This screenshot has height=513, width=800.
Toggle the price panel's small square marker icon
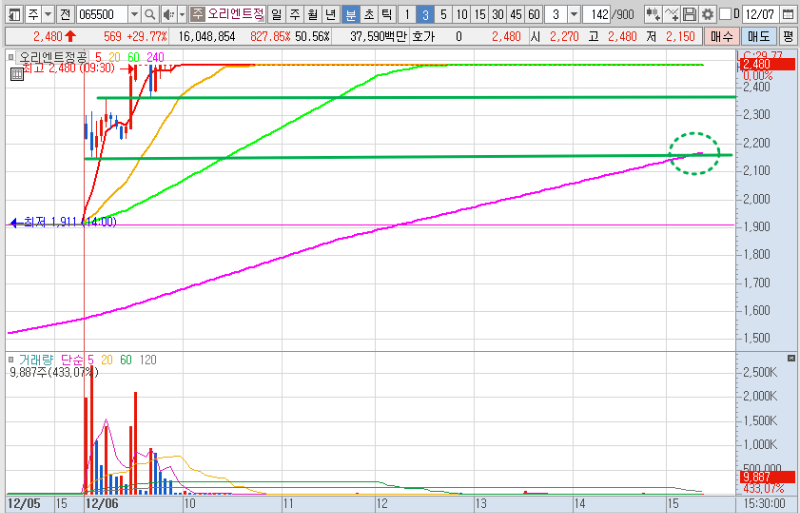11,57
